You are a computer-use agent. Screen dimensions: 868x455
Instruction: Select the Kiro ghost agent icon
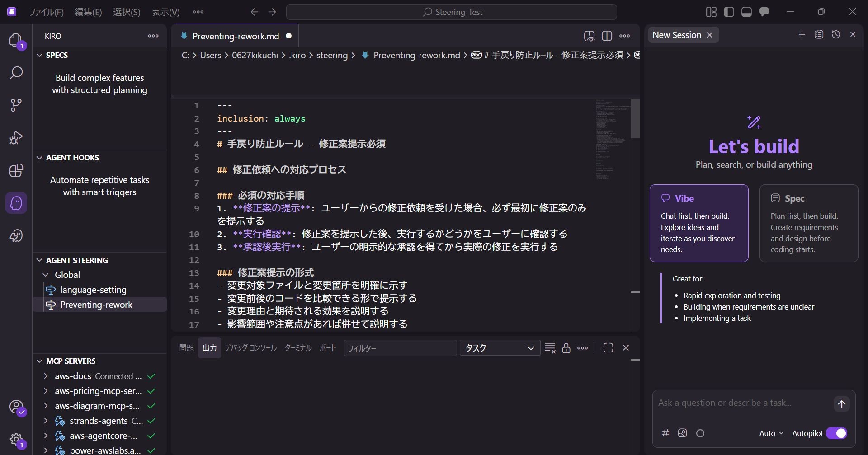pos(16,203)
